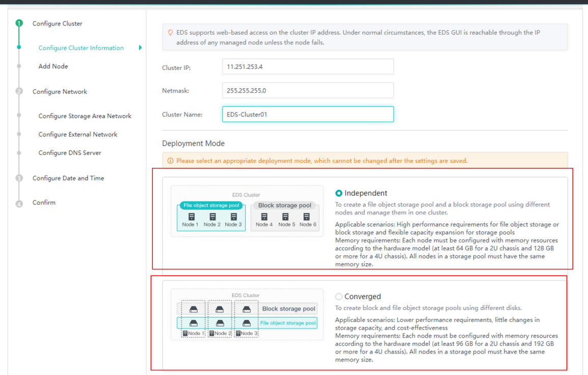Click the Cluster Name label

pos(182,114)
